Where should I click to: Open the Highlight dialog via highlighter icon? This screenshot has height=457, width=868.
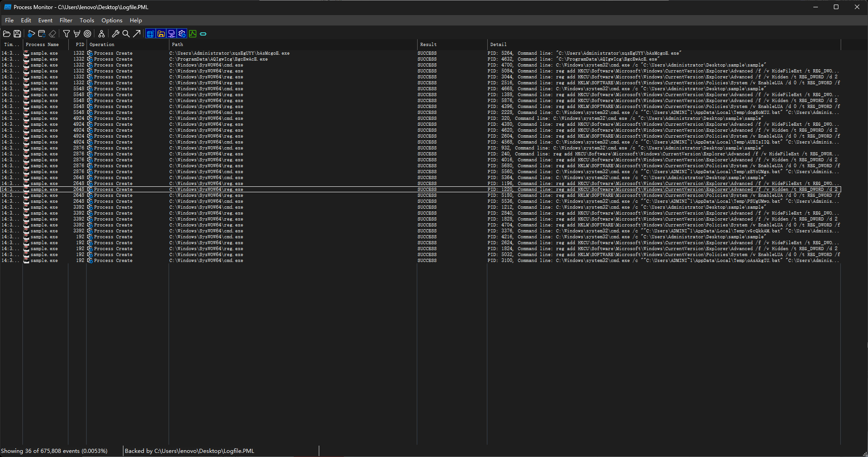77,34
